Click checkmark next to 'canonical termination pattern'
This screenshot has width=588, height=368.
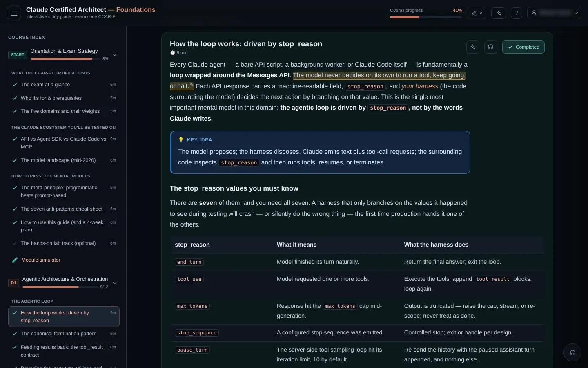click(15, 334)
